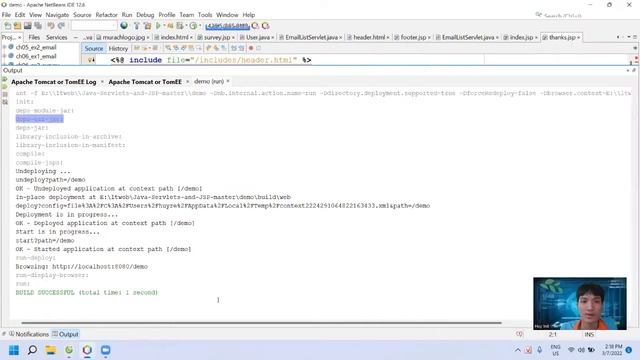
Task: Open the Files panel tab
Action: (34, 37)
